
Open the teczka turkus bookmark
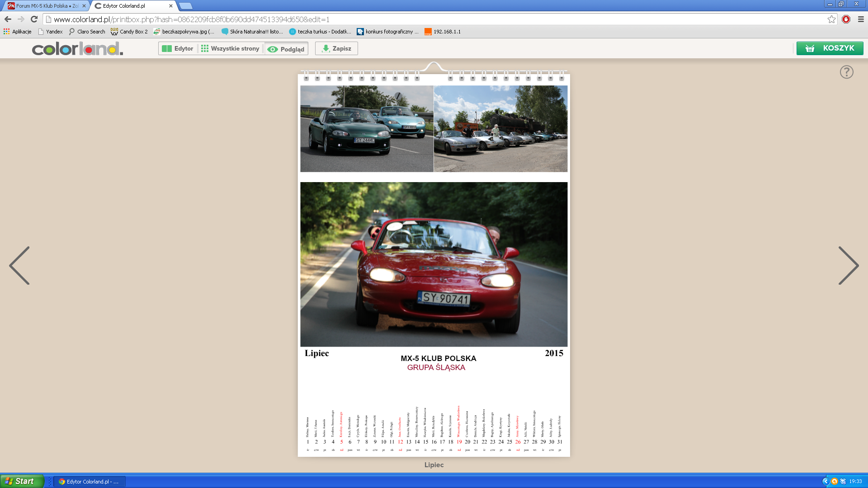pos(320,32)
